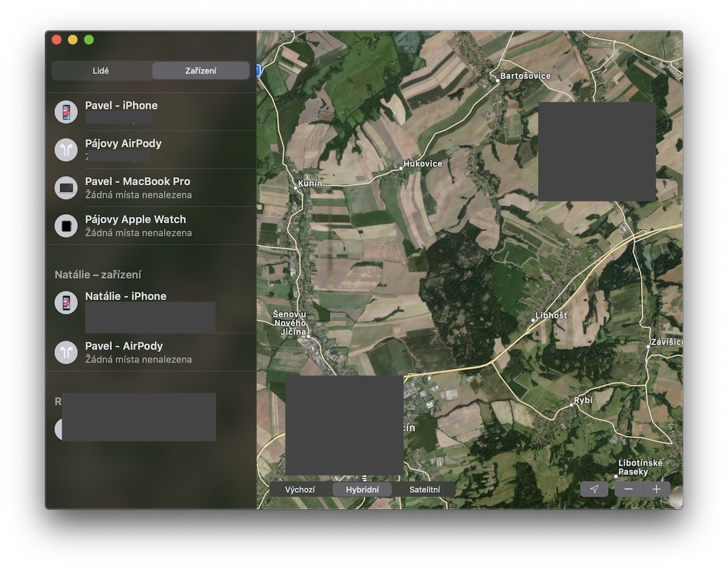Click the green full screen button
This screenshot has width=728, height=569.
coord(89,40)
